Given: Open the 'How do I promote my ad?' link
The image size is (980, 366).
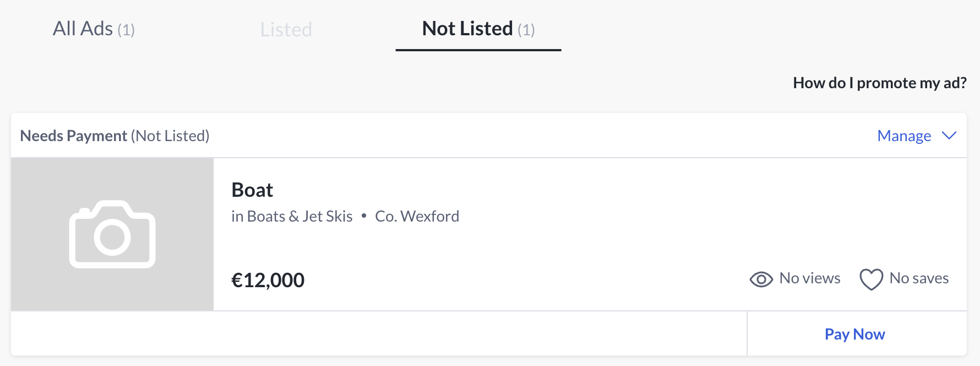Looking at the screenshot, I should pyautogui.click(x=879, y=83).
